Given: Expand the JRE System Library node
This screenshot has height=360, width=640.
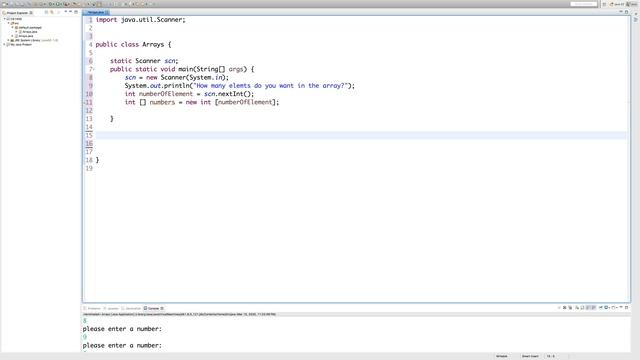Looking at the screenshot, I should point(8,40).
